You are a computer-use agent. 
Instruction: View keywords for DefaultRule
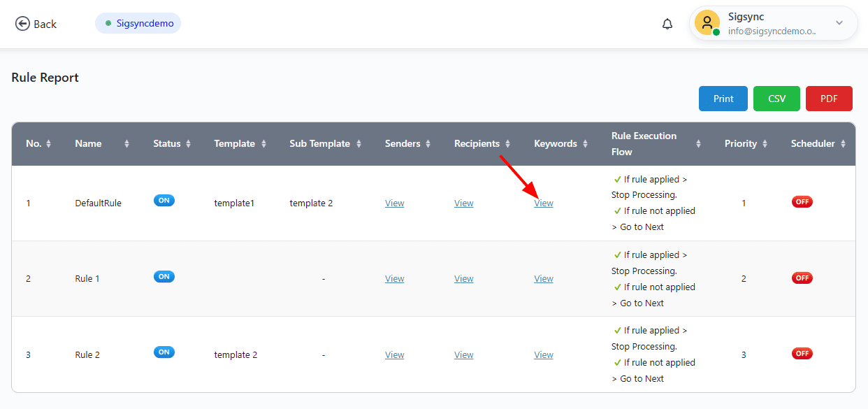click(x=544, y=203)
